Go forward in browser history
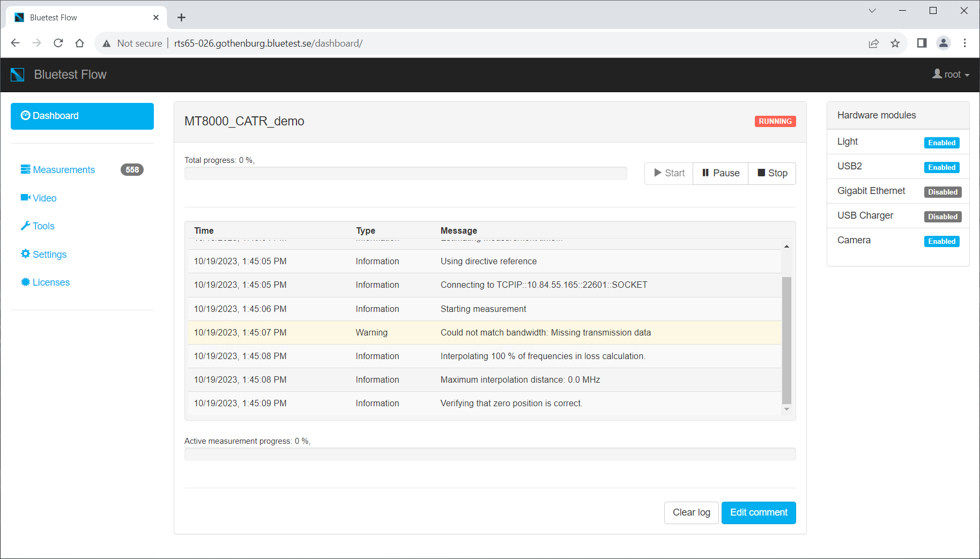980x559 pixels. (x=36, y=43)
